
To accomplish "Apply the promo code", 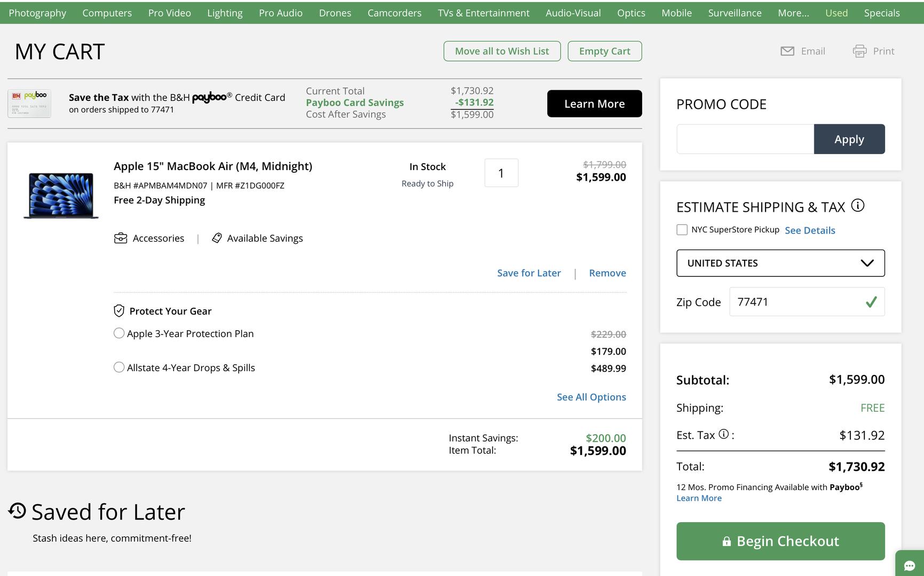I will point(849,139).
